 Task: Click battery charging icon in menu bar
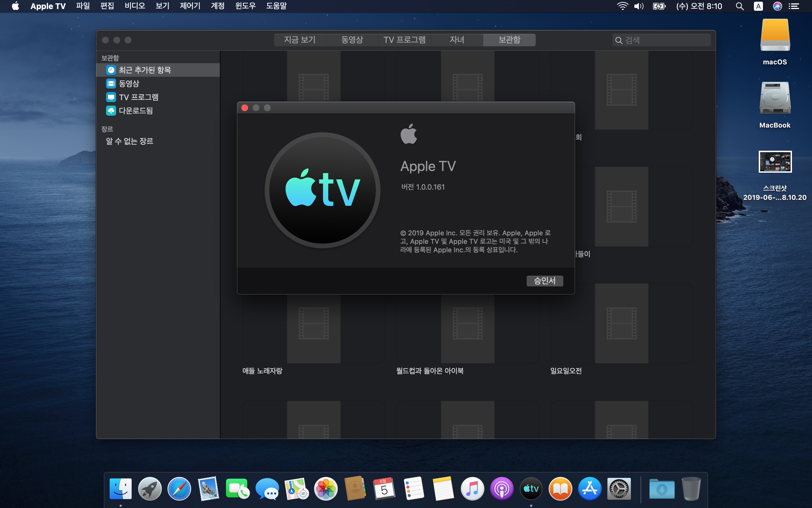click(x=659, y=6)
